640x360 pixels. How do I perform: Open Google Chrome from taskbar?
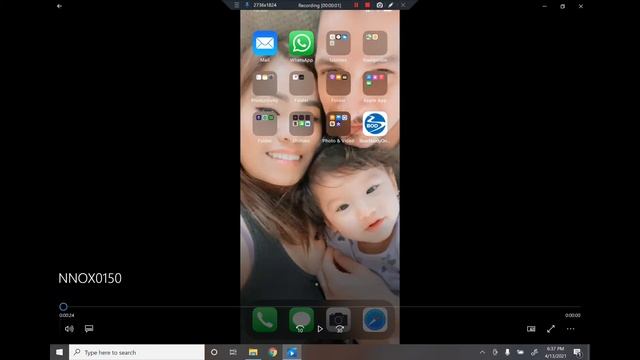[x=273, y=352]
